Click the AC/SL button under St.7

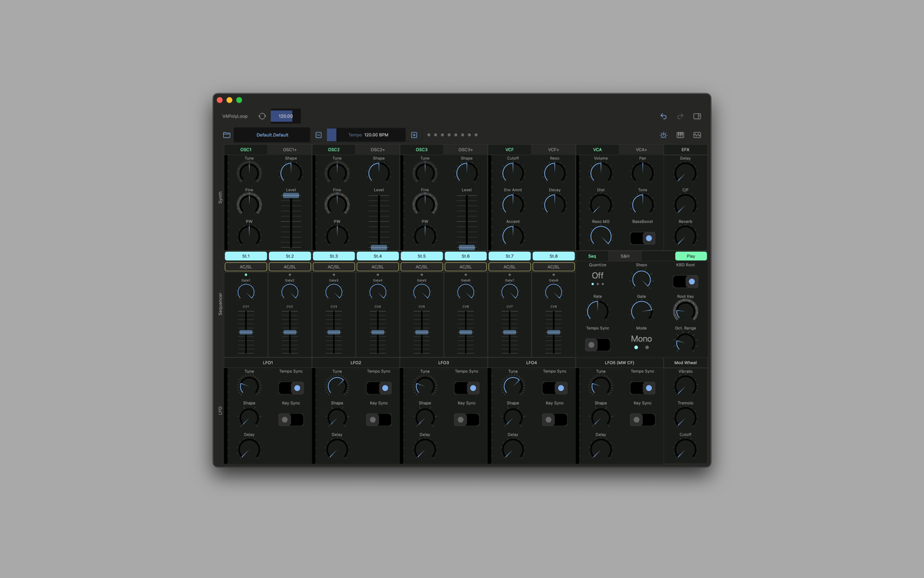click(509, 267)
